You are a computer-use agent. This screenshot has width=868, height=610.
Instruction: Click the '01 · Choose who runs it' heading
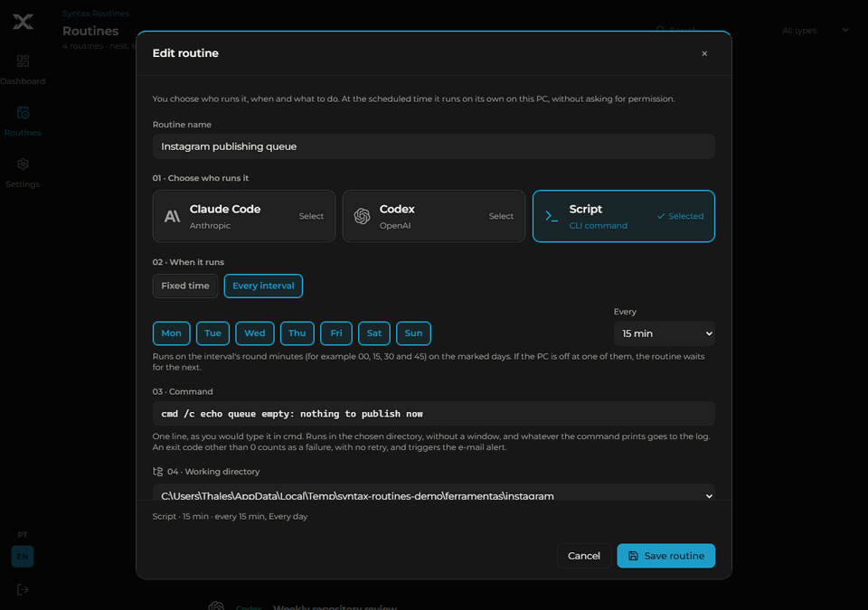click(201, 178)
